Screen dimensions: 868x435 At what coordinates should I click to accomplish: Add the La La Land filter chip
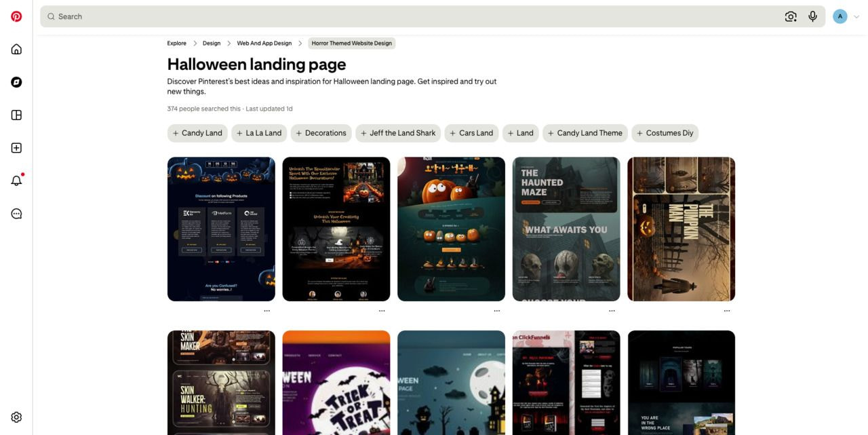pos(259,133)
